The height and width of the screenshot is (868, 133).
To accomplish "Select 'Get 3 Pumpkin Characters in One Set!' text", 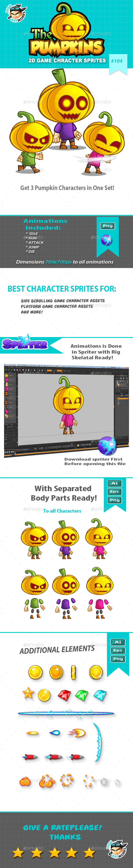I will pyautogui.click(x=67, y=188).
